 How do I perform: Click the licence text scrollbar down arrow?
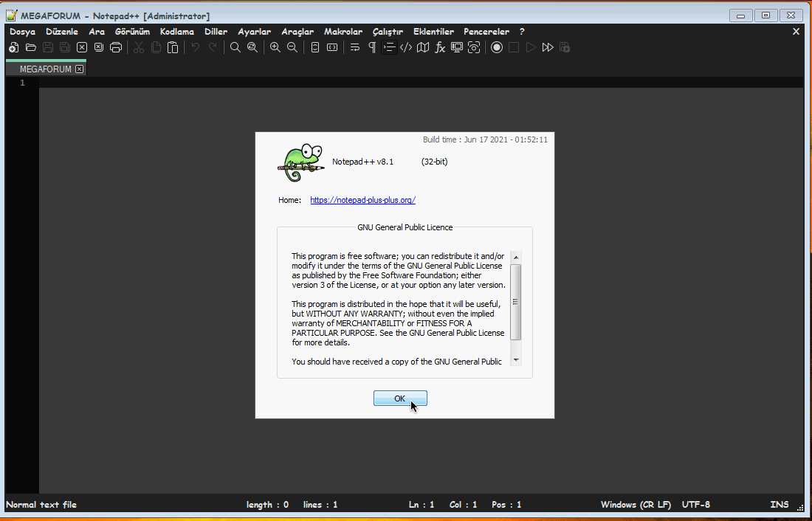(x=516, y=360)
